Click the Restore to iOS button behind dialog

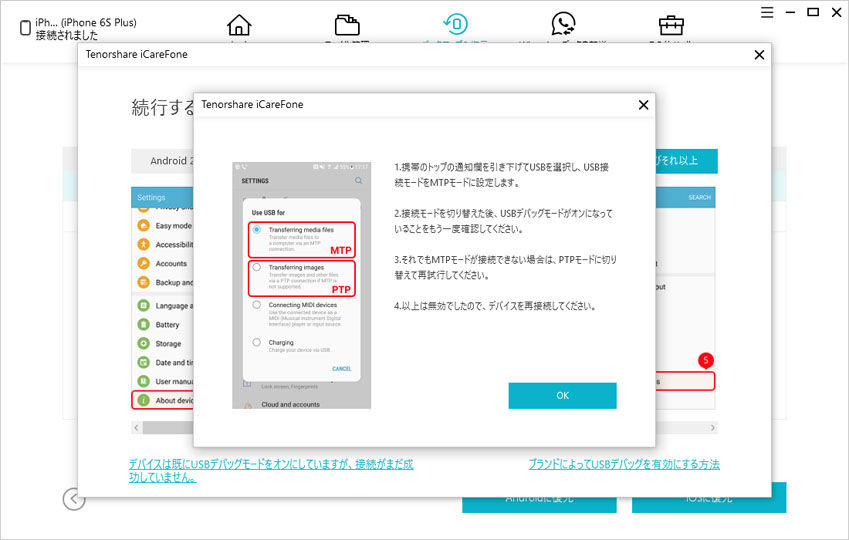[709, 505]
